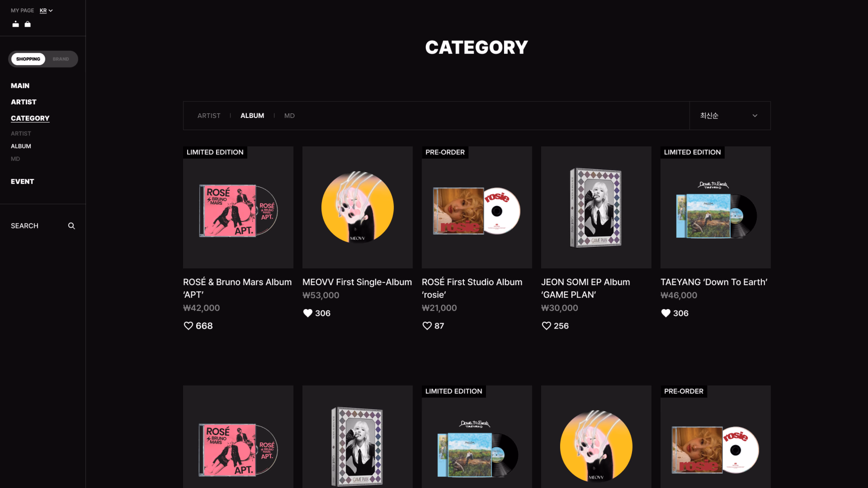Click the ROSÉ & Bruno Mars Album title

237,288
